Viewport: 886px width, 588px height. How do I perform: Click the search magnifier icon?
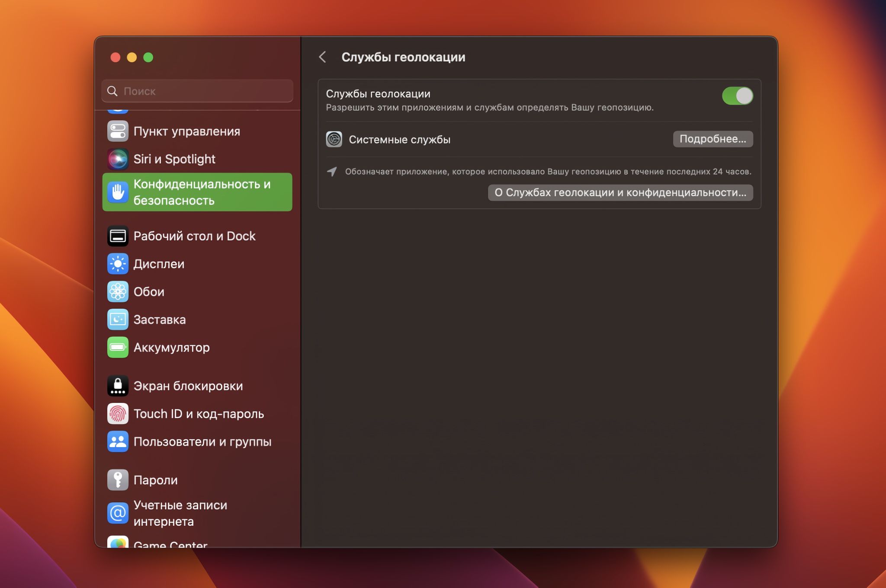click(x=112, y=91)
